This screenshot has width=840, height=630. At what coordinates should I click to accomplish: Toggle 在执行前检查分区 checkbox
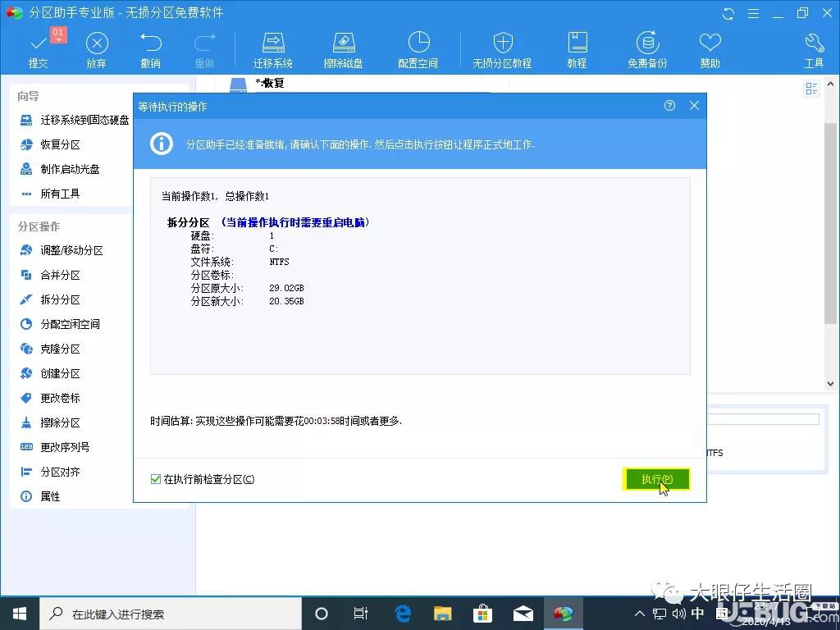[x=156, y=479]
